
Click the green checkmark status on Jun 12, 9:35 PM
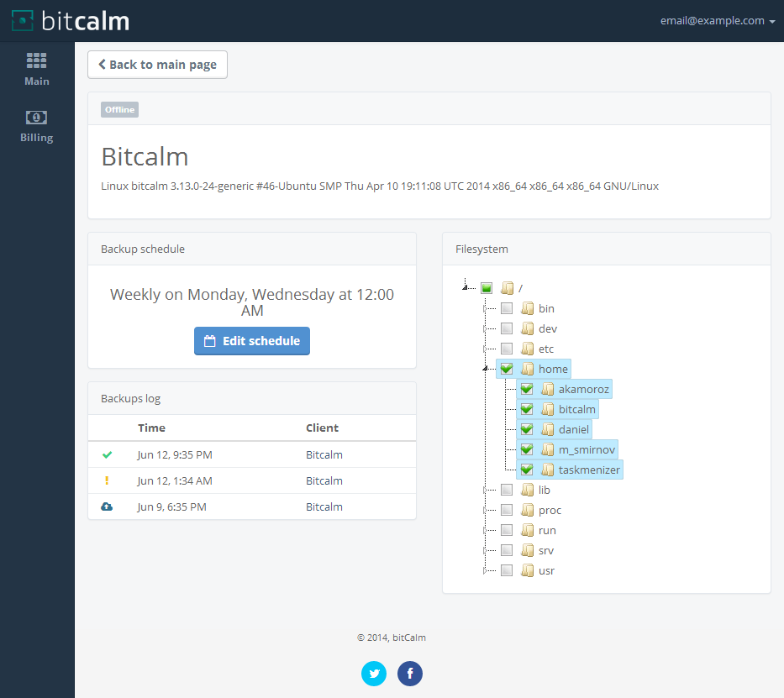pos(107,454)
